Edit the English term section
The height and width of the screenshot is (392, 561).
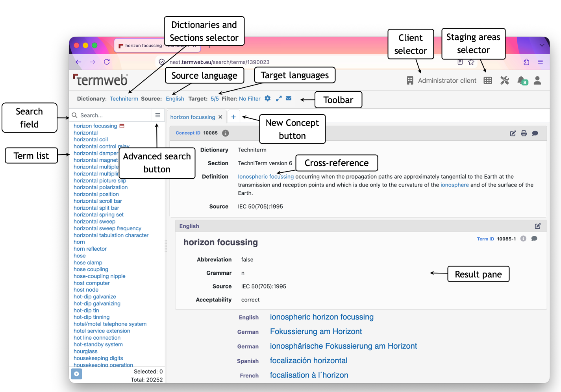538,226
